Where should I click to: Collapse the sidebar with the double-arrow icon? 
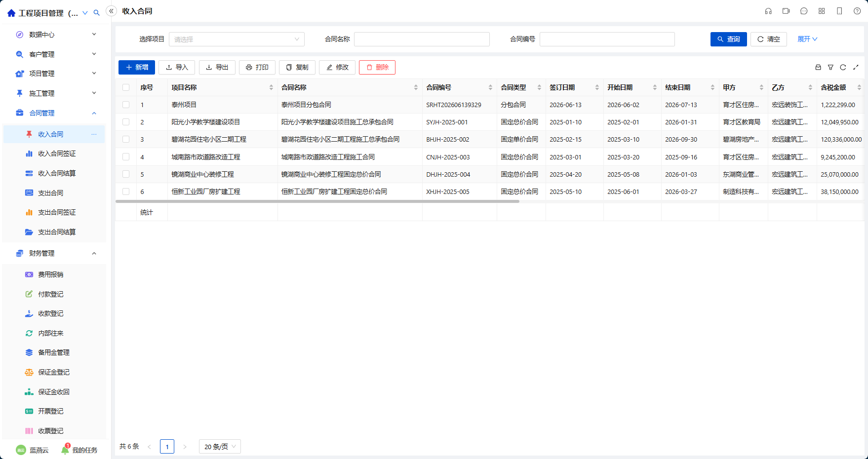[112, 11]
